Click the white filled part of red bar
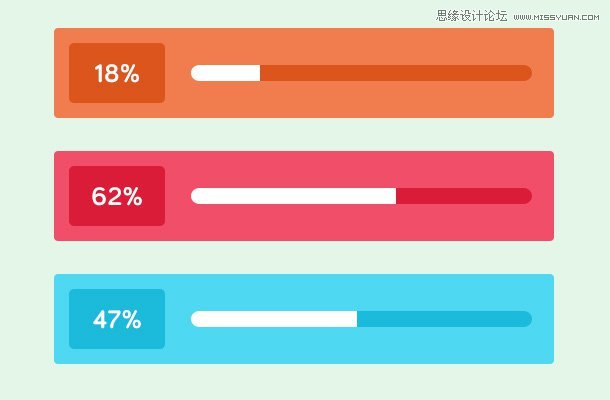This screenshot has width=610, height=400. coord(294,196)
